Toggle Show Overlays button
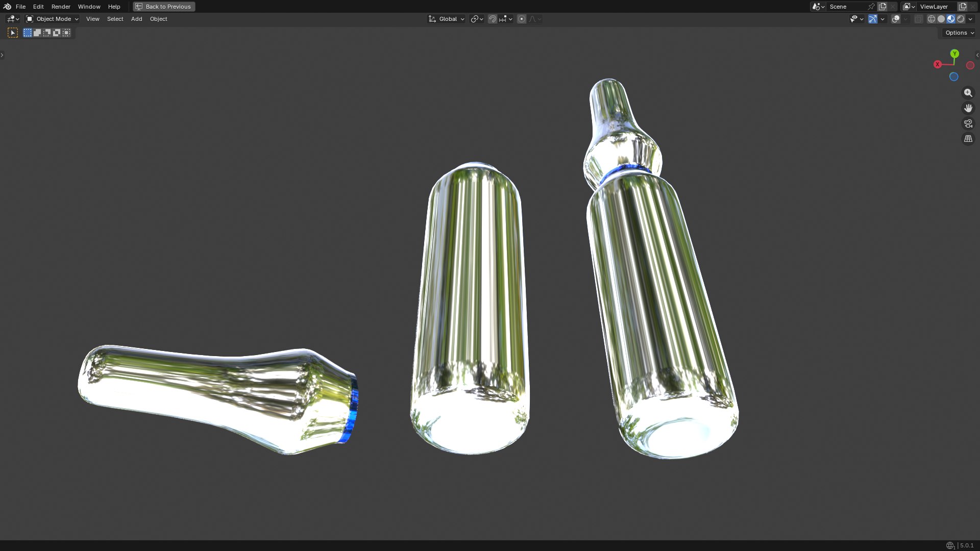The width and height of the screenshot is (980, 551). point(895,19)
